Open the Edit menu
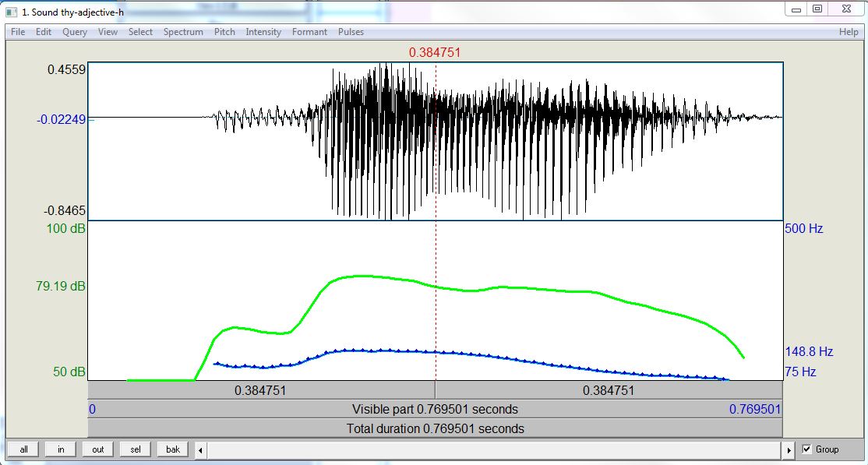 pyautogui.click(x=44, y=32)
